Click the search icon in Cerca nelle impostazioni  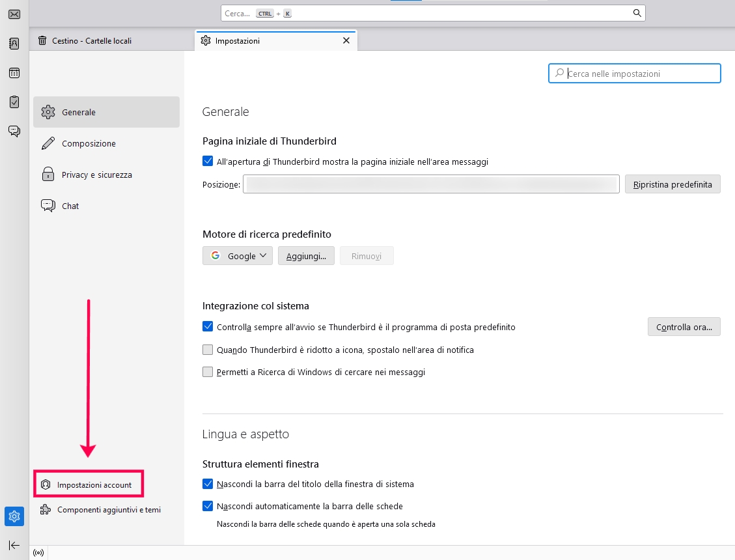coord(559,73)
